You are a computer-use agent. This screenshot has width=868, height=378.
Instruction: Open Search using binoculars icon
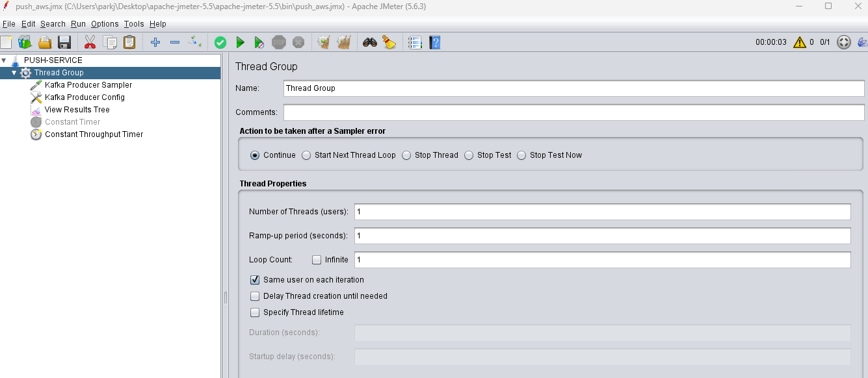369,42
